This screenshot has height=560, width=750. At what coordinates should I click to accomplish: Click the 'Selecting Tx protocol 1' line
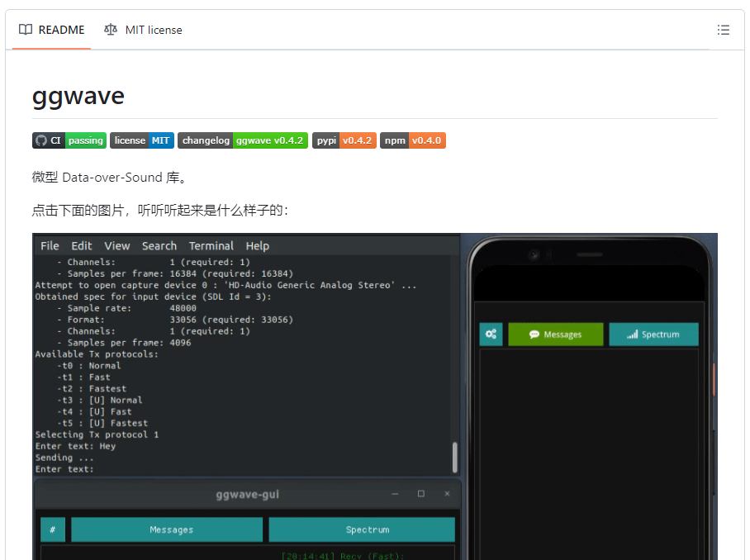[97, 434]
